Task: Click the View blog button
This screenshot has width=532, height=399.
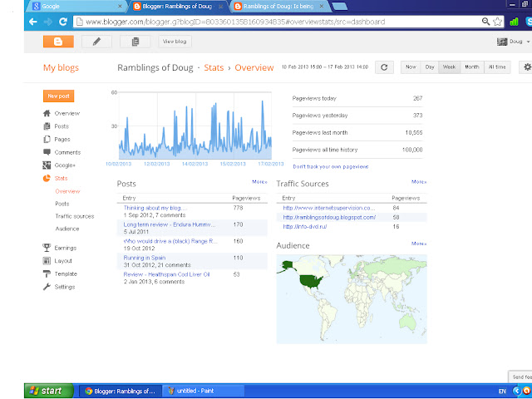Action: point(175,42)
